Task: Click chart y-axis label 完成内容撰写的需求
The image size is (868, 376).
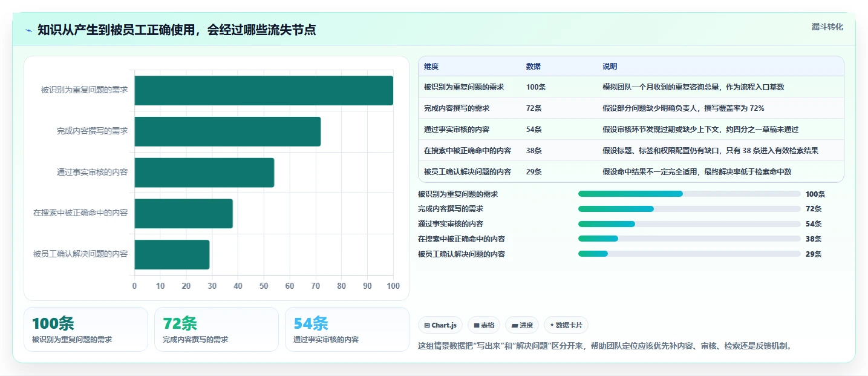Action: [93, 131]
